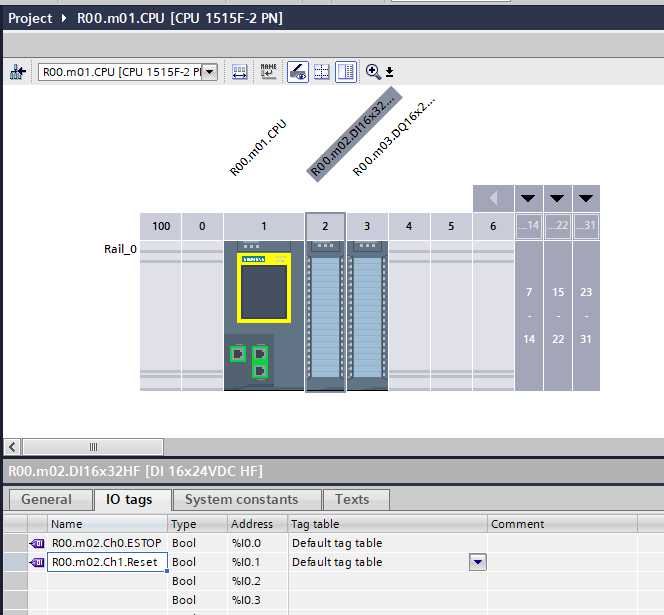Select the R00.m01.CPU rotated label
The height and width of the screenshot is (615, 664).
[258, 147]
